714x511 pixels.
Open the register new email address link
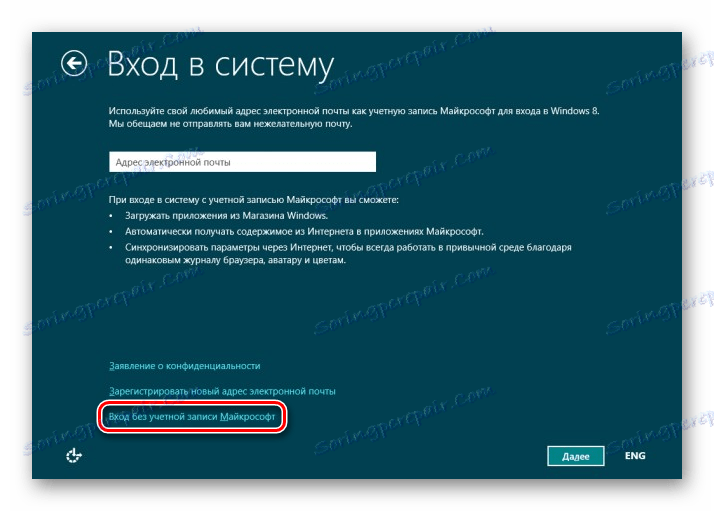(x=222, y=391)
